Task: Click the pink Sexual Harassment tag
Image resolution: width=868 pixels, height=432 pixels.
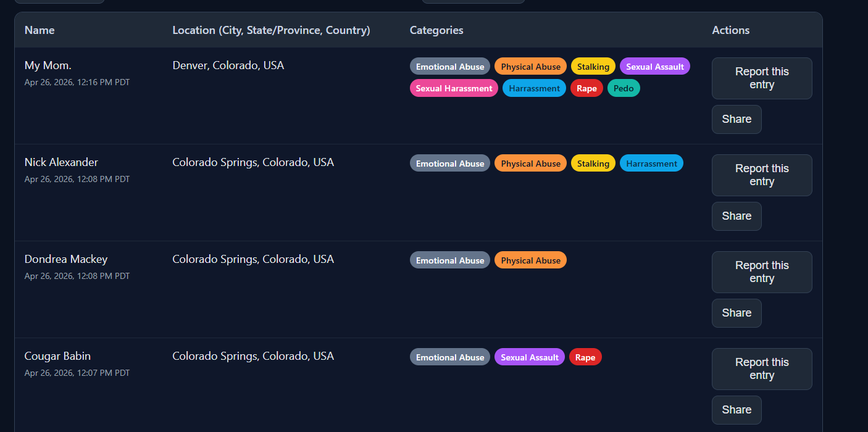Action: coord(454,88)
